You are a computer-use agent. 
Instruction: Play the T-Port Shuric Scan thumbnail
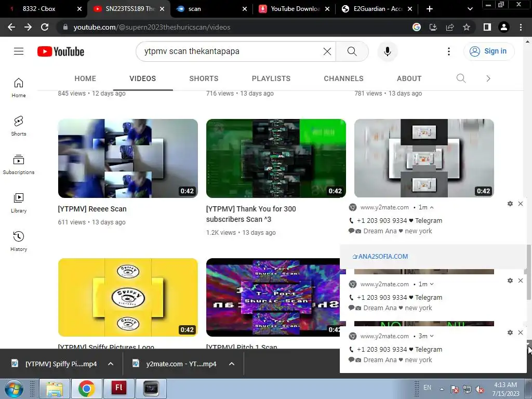pyautogui.click(x=273, y=298)
